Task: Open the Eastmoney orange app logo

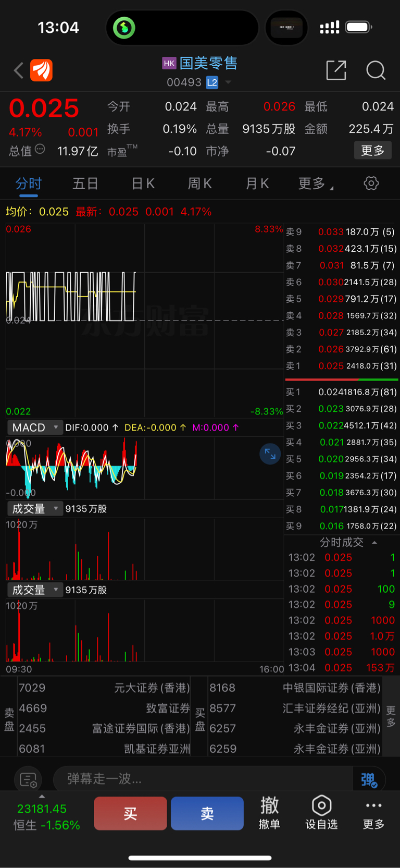Action: tap(41, 70)
